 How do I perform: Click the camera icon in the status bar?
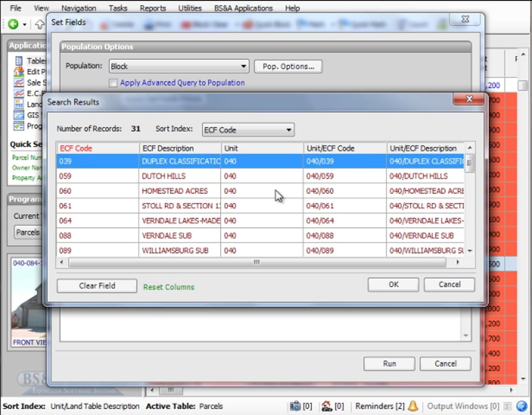(x=295, y=406)
